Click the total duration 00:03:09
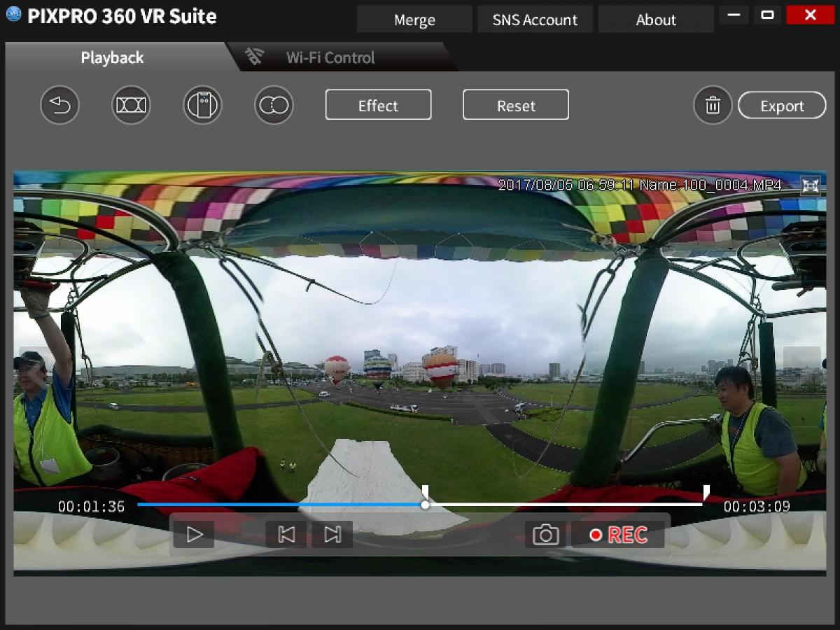Image resolution: width=840 pixels, height=630 pixels. [x=757, y=507]
